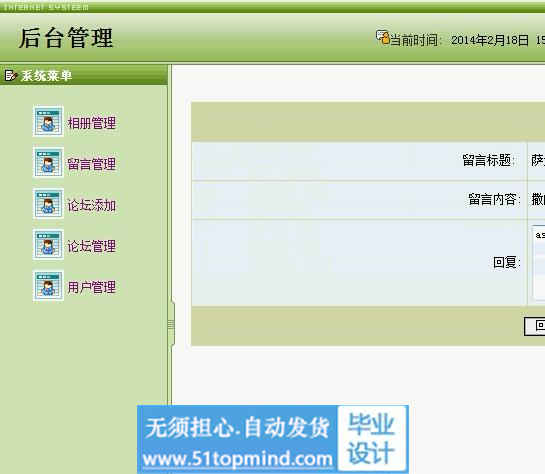Select the 论坛管理 menu entry
545x474 pixels.
coord(91,246)
